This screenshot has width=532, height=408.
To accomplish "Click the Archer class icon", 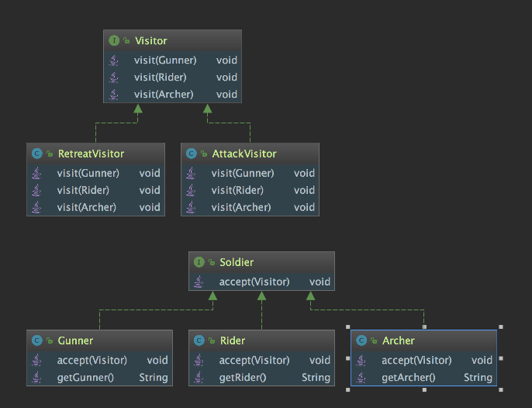I will 361,341.
